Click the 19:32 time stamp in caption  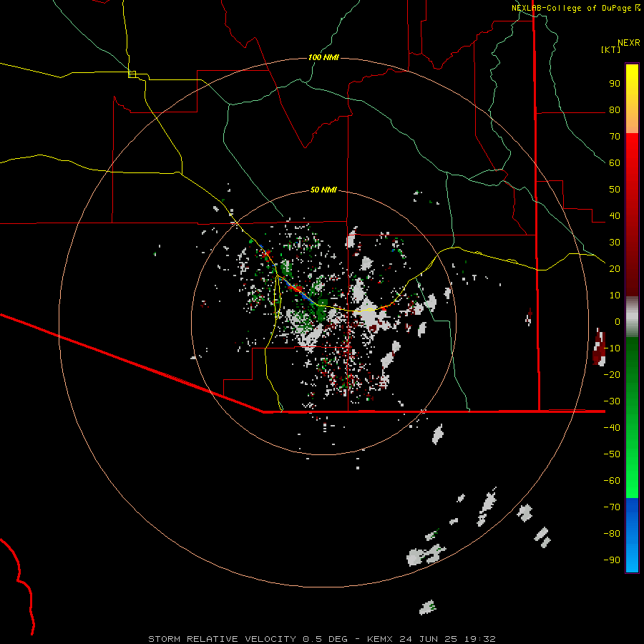(479, 639)
